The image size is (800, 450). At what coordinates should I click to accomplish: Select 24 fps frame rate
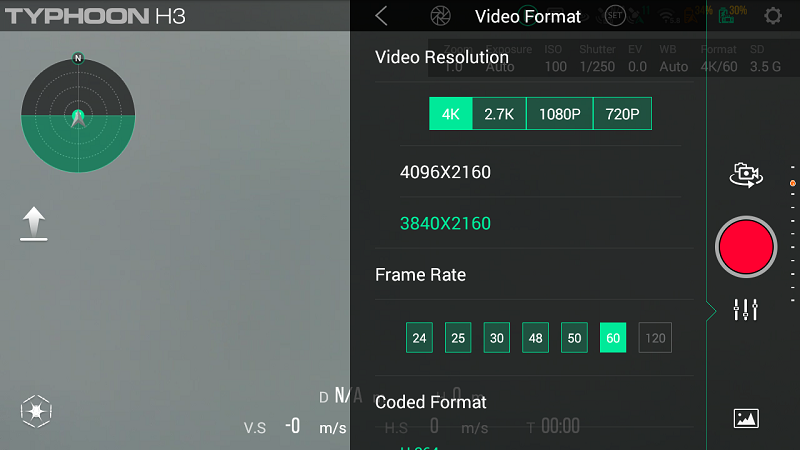(419, 338)
